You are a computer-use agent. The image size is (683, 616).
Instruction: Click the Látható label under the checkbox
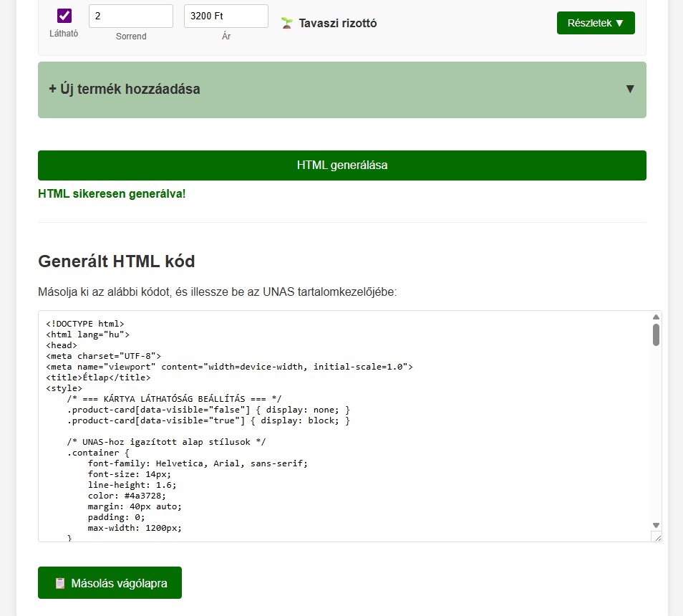click(x=64, y=33)
